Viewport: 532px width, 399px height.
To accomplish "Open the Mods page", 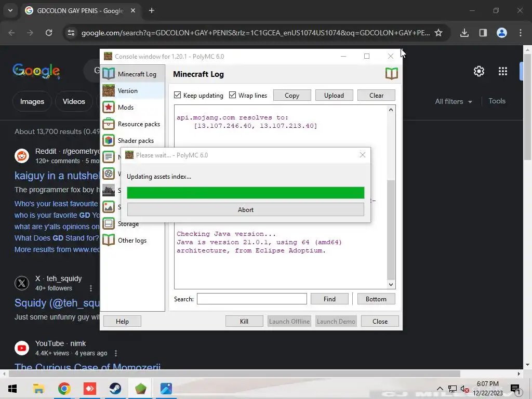I will [x=132, y=107].
